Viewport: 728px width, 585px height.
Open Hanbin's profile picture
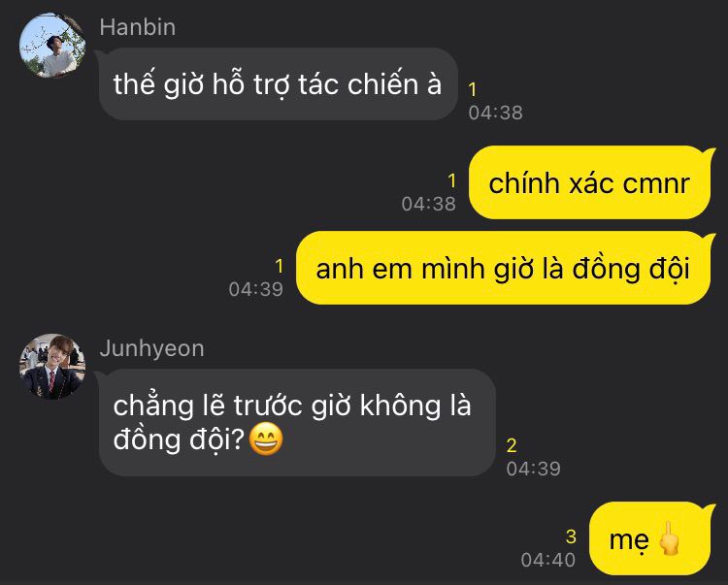[x=52, y=45]
